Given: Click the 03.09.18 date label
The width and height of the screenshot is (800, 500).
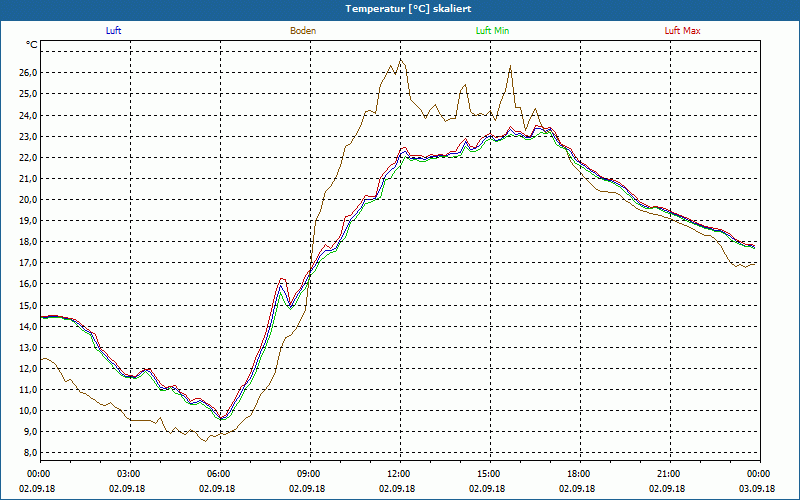Looking at the screenshot, I should 757,488.
